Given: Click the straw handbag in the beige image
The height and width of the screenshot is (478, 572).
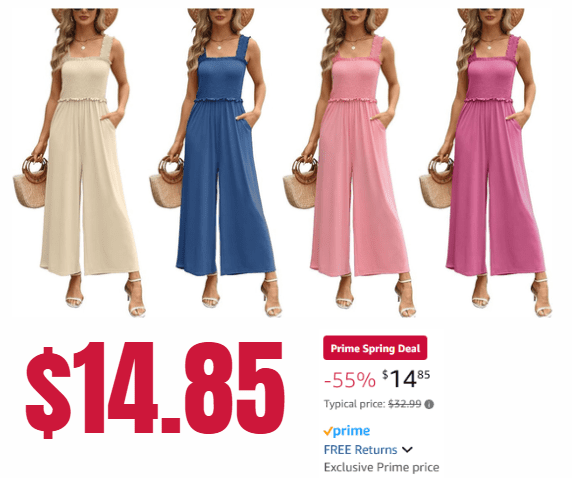Looking at the screenshot, I should [31, 182].
